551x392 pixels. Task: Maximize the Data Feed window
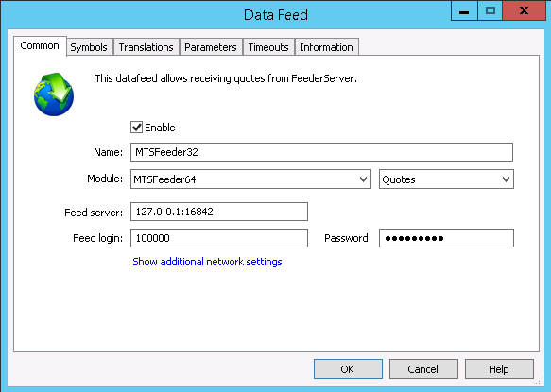point(490,11)
